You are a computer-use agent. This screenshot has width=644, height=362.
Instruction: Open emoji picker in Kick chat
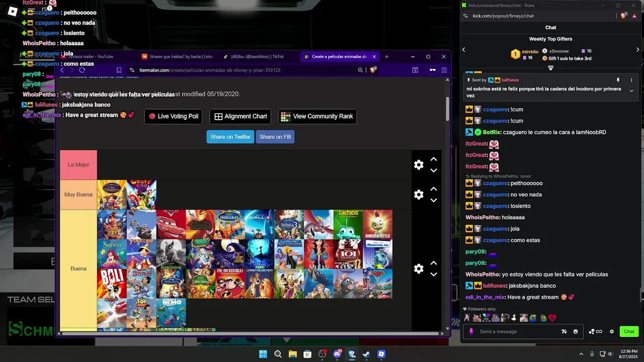pos(576,331)
